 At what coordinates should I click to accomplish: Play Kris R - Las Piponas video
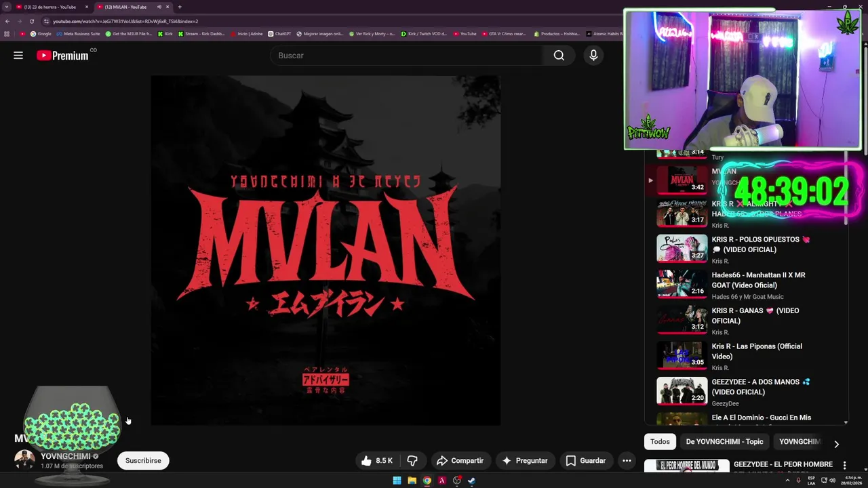click(x=745, y=356)
